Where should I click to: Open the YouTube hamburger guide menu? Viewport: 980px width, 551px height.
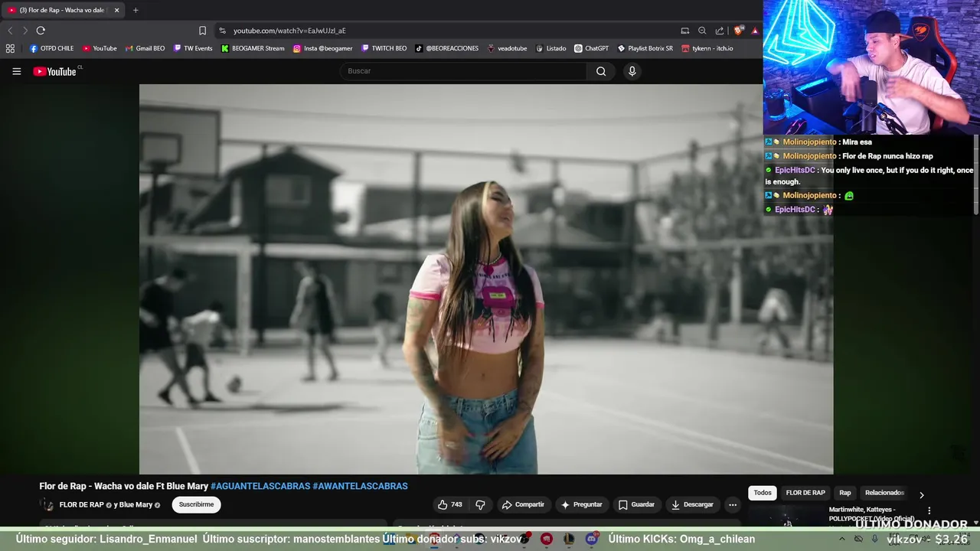point(16,71)
